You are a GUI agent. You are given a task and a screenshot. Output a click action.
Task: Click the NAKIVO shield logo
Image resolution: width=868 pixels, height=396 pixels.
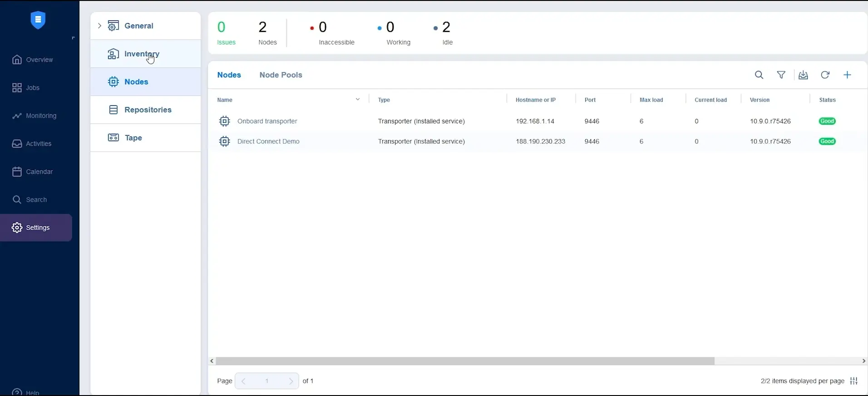(38, 20)
